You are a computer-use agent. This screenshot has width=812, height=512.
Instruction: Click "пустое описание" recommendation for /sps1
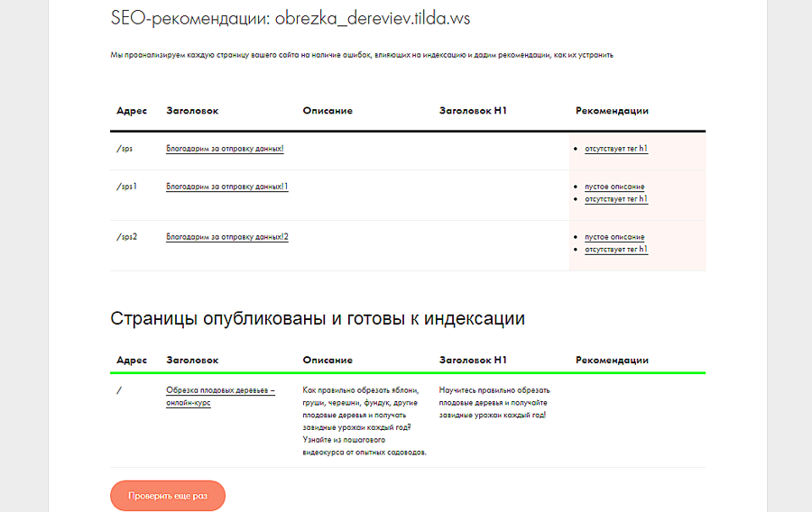pyautogui.click(x=614, y=187)
